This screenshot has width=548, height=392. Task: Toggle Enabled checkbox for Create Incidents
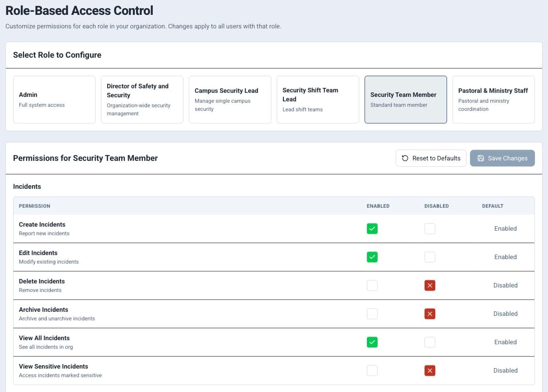click(372, 229)
